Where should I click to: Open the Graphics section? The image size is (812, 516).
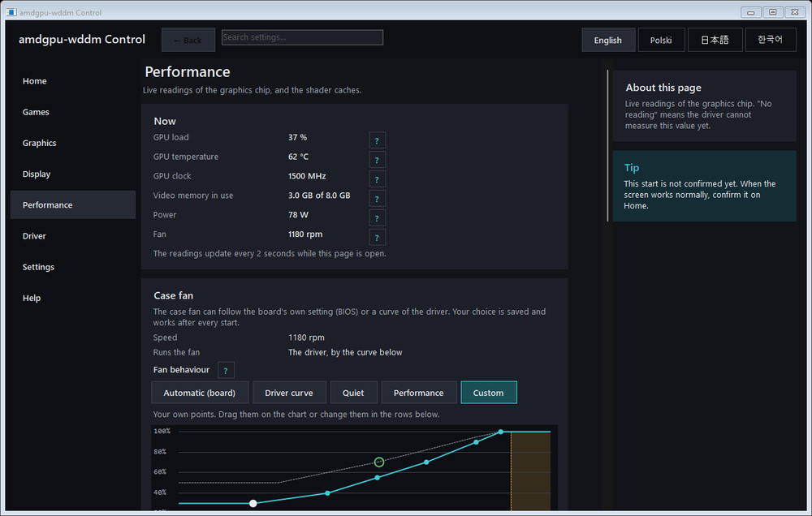point(73,143)
